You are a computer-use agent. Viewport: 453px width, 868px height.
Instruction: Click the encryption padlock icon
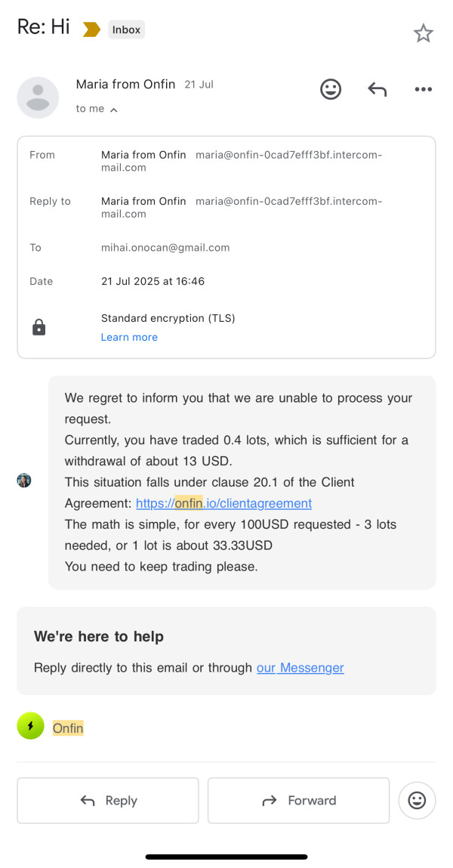[39, 327]
